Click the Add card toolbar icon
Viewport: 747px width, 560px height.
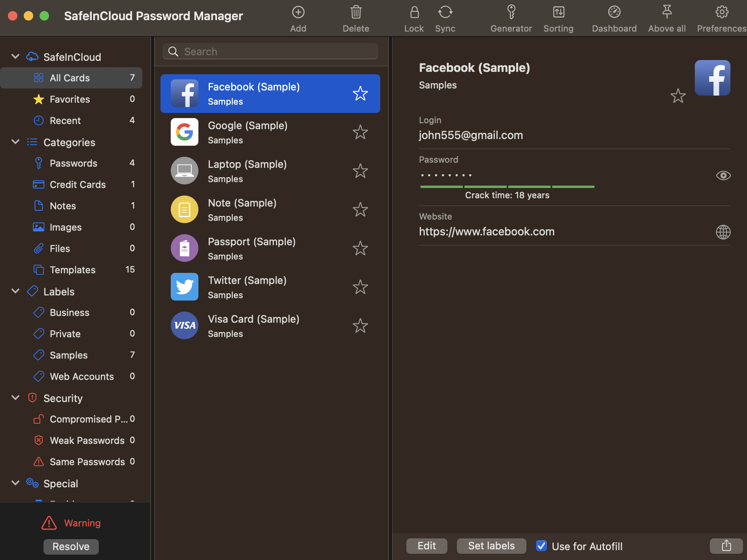click(298, 12)
